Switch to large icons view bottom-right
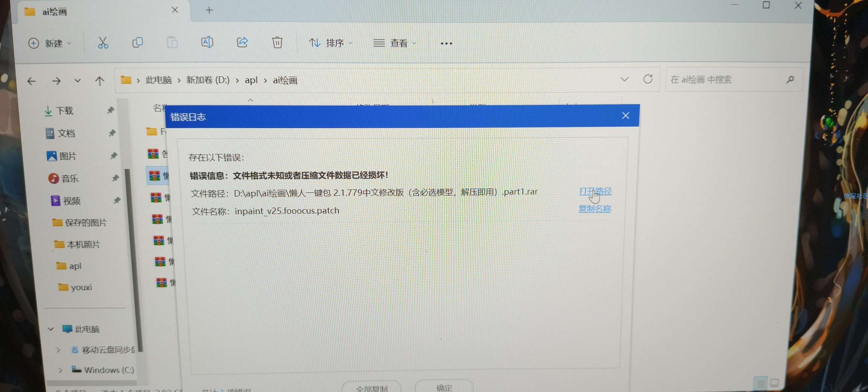 pos(775,383)
